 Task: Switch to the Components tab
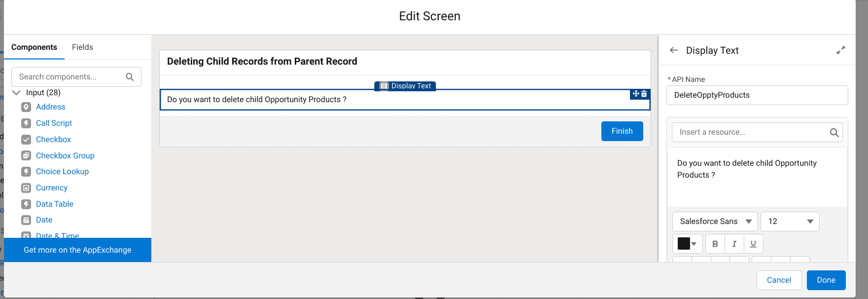point(34,47)
